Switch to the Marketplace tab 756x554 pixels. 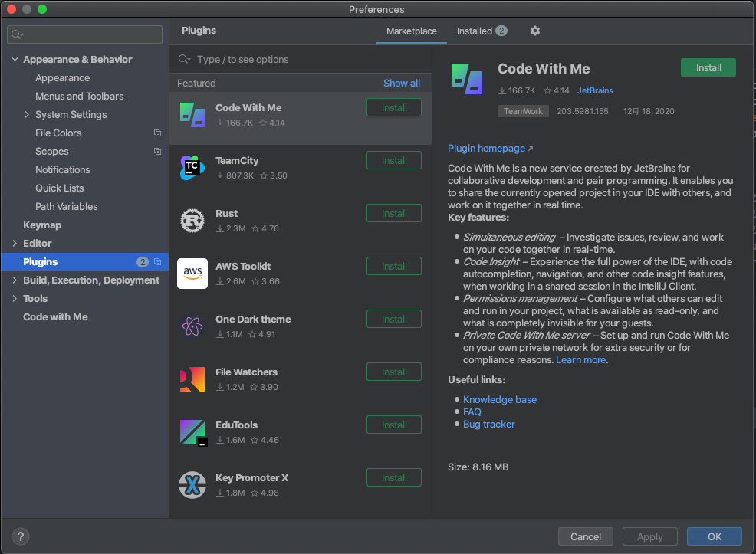coord(411,31)
